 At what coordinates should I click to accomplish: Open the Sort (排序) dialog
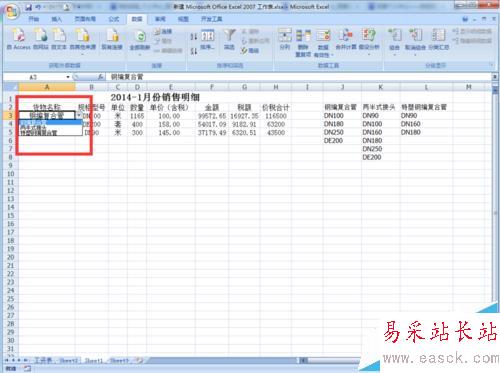[208, 39]
